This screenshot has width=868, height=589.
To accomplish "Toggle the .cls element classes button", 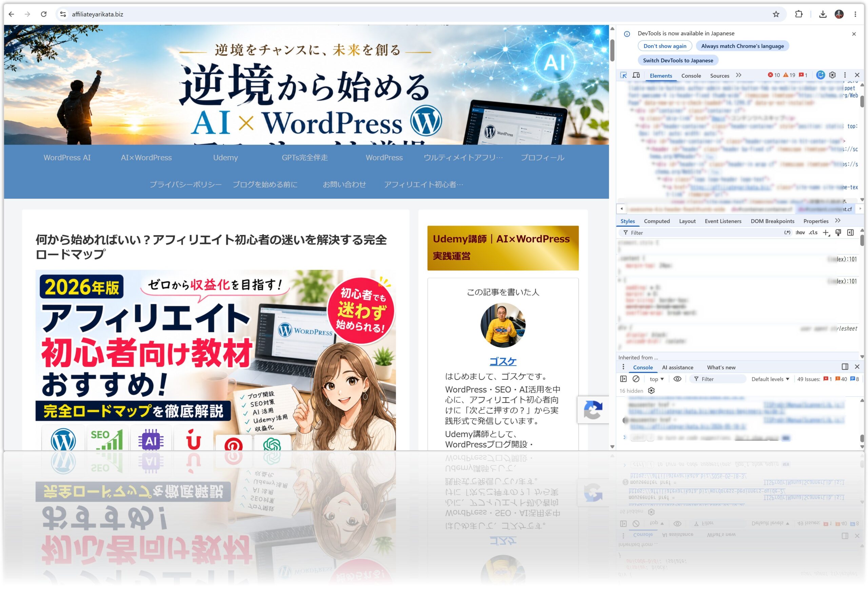I will tap(813, 232).
